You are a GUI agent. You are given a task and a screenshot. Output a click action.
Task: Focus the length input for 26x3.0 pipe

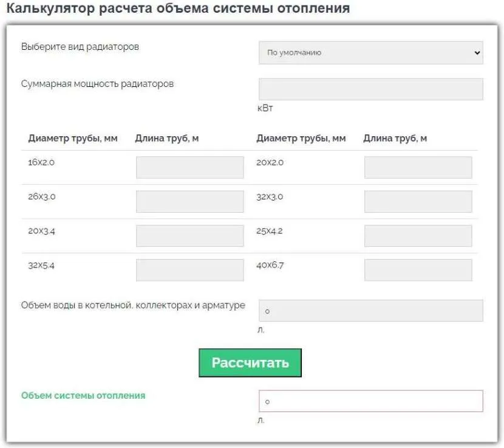189,202
